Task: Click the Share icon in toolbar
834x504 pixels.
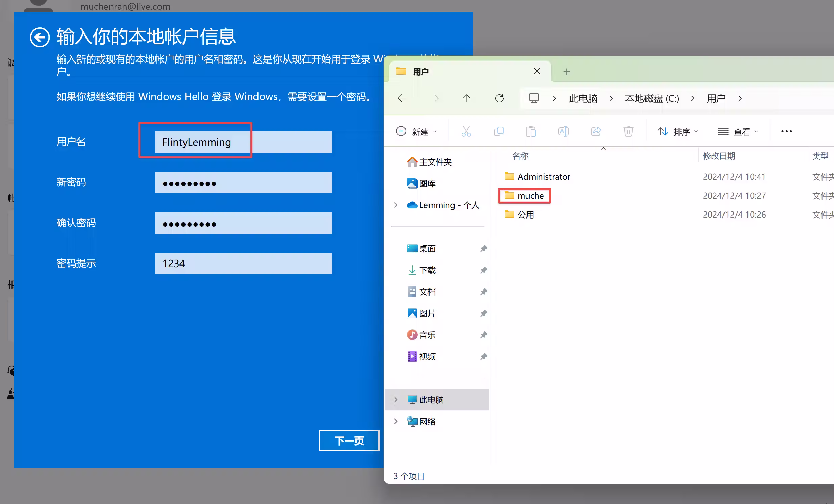Action: [x=596, y=132]
